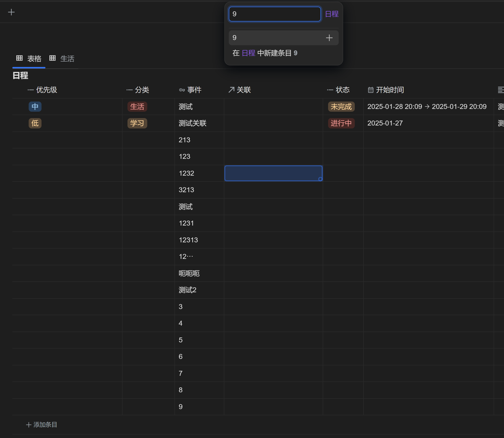Select the 表格 tab

(x=34, y=59)
